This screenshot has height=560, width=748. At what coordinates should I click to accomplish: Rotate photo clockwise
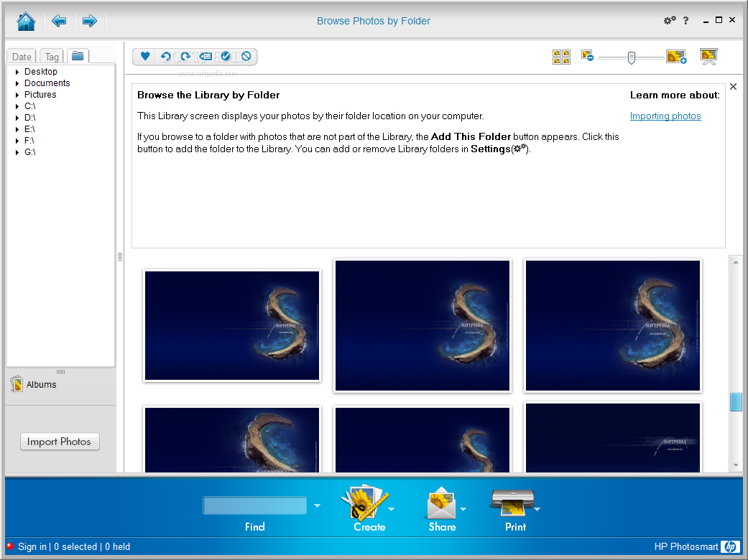(185, 57)
